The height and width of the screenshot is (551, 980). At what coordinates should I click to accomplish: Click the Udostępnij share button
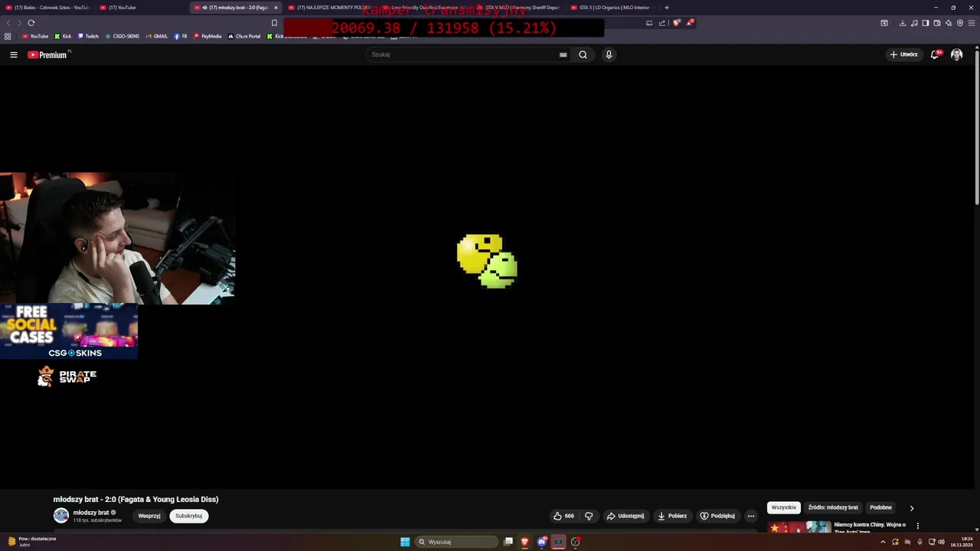point(625,516)
